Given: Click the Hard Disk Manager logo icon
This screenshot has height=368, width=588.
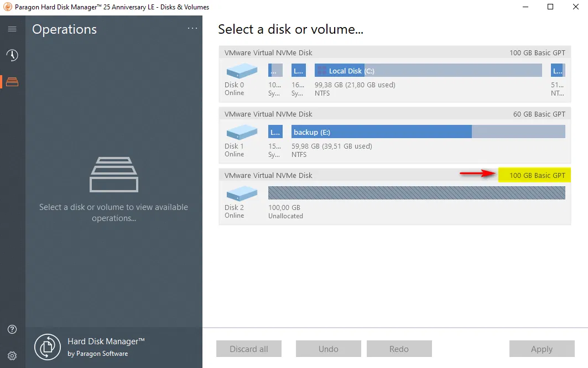Looking at the screenshot, I should point(47,346).
